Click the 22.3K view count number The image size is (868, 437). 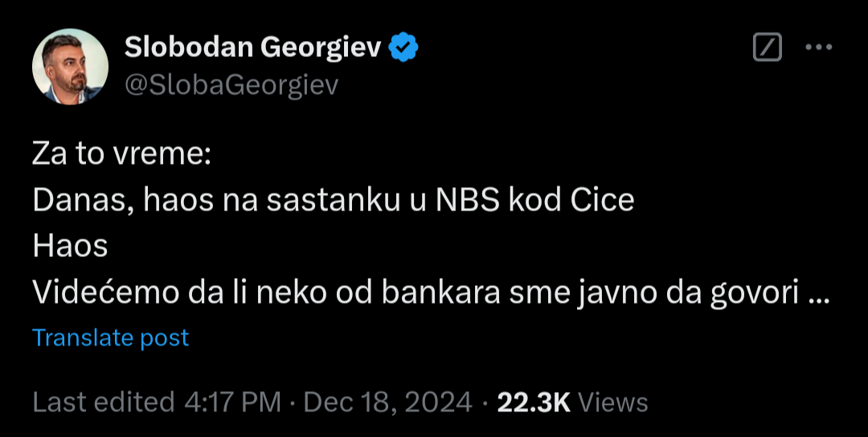[x=534, y=402]
